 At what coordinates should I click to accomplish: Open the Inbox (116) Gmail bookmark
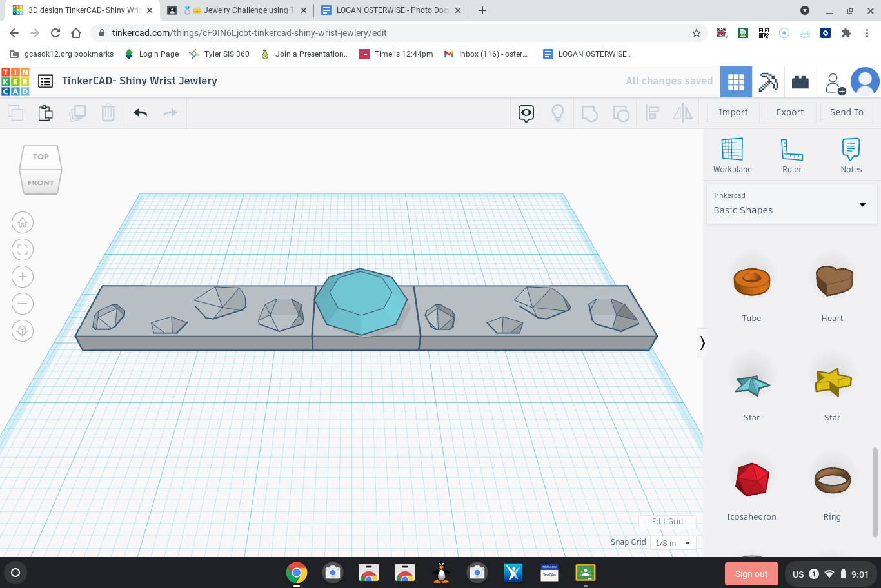(486, 54)
